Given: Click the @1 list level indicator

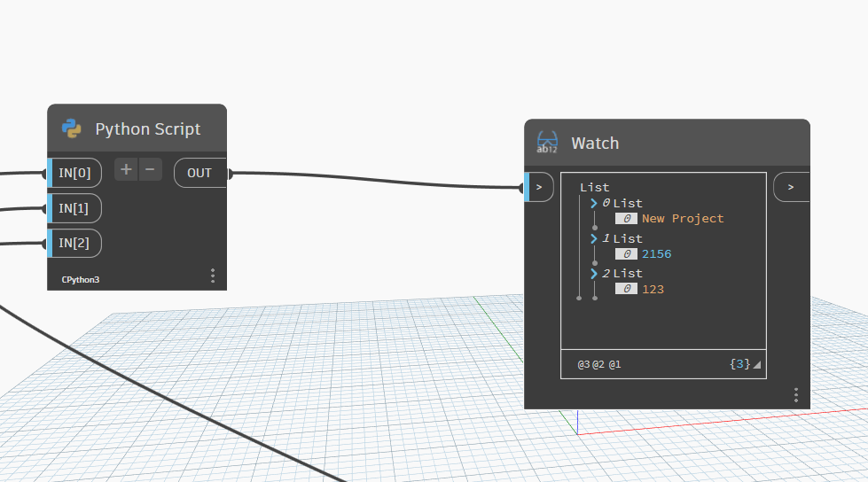Looking at the screenshot, I should 614,365.
